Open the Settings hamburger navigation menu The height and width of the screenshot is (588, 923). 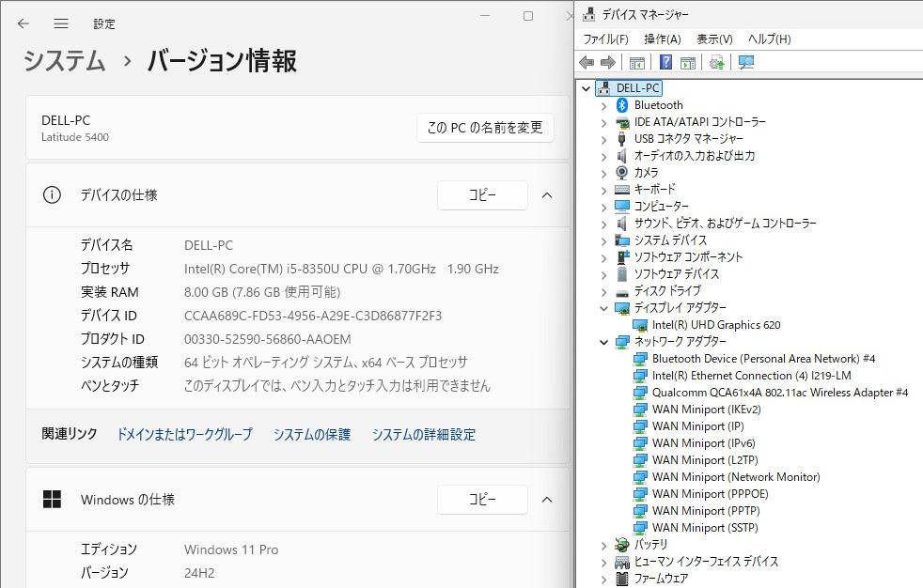coord(61,23)
